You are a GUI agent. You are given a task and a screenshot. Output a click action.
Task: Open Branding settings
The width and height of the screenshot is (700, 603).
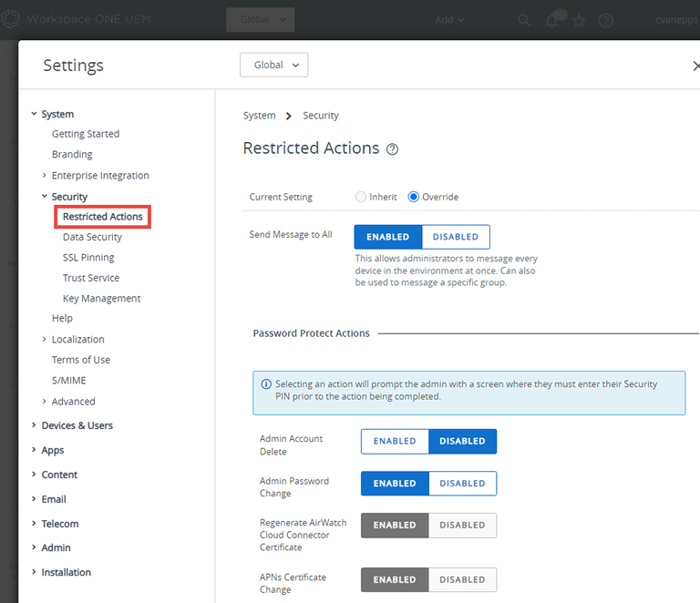72,154
